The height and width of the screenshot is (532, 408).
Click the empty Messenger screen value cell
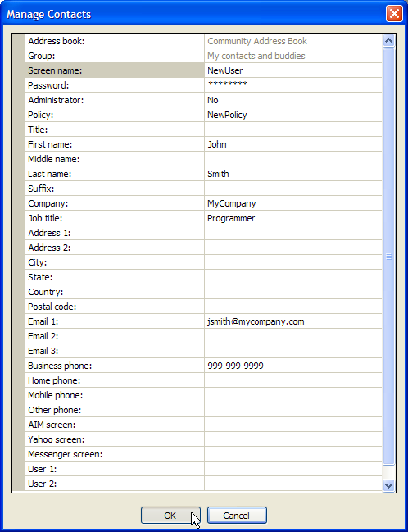(293, 454)
